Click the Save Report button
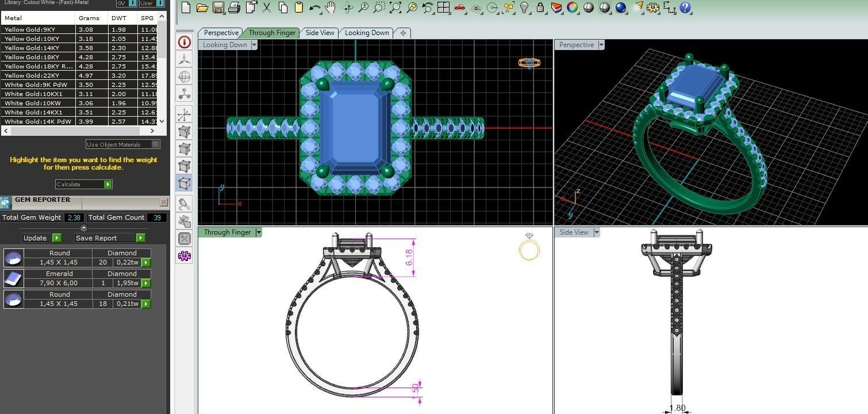This screenshot has height=414, width=868. point(109,237)
